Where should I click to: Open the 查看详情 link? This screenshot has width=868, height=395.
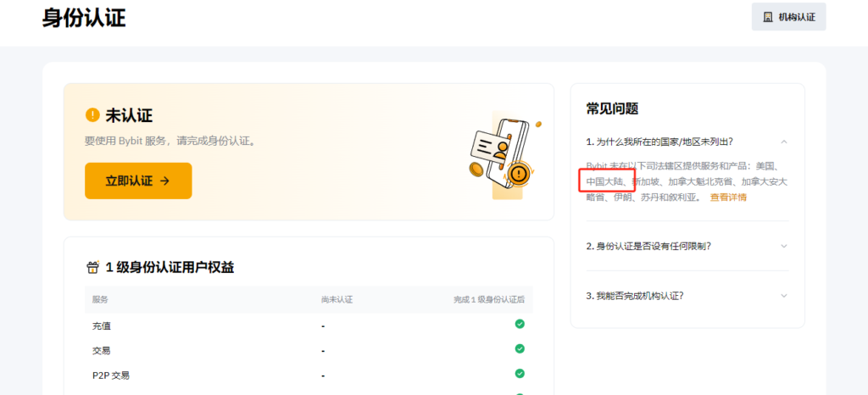728,197
